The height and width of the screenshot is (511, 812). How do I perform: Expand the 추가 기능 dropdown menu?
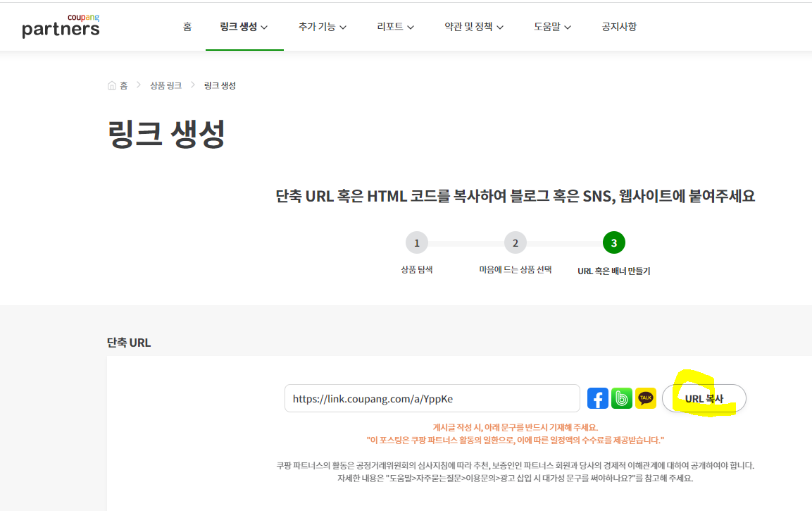pyautogui.click(x=322, y=27)
